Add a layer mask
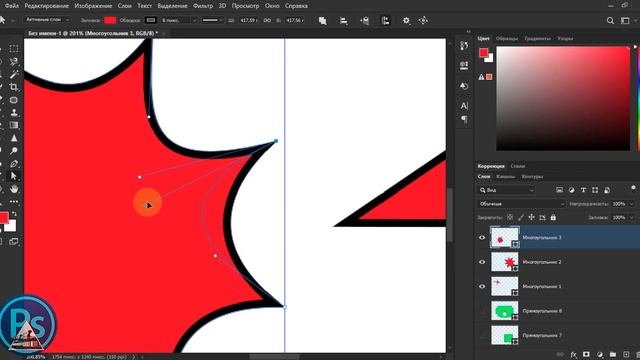The width and height of the screenshot is (640, 360). pos(587,355)
